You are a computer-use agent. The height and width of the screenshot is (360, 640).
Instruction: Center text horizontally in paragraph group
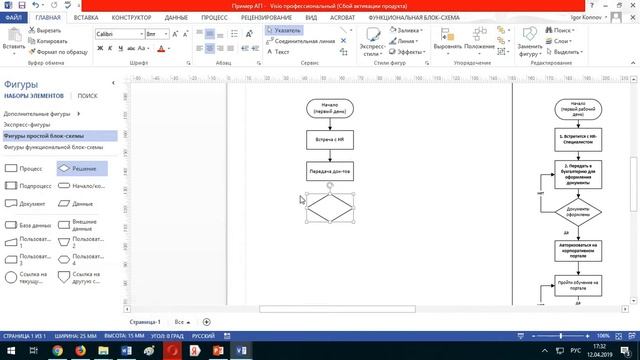[x=209, y=49]
